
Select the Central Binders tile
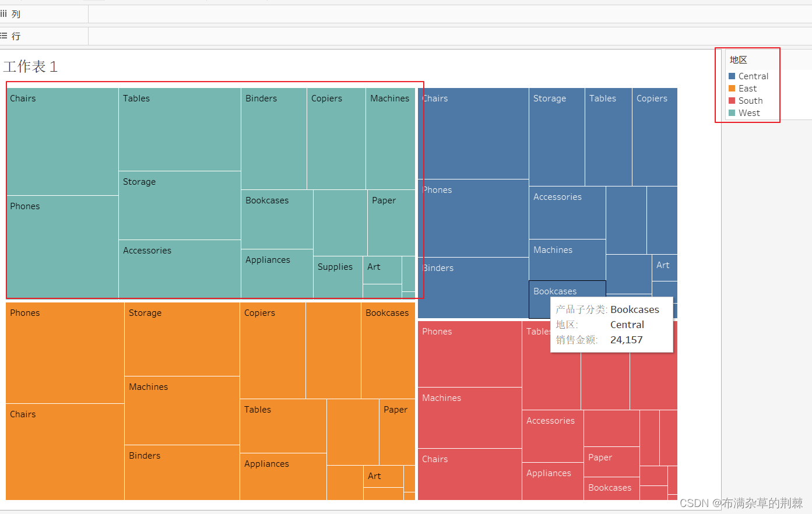pos(473,288)
